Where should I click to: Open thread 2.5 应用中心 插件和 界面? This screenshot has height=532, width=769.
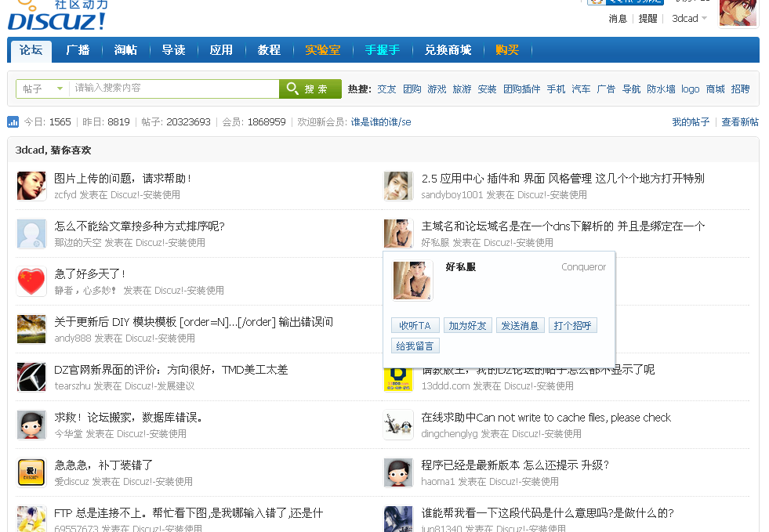point(563,179)
